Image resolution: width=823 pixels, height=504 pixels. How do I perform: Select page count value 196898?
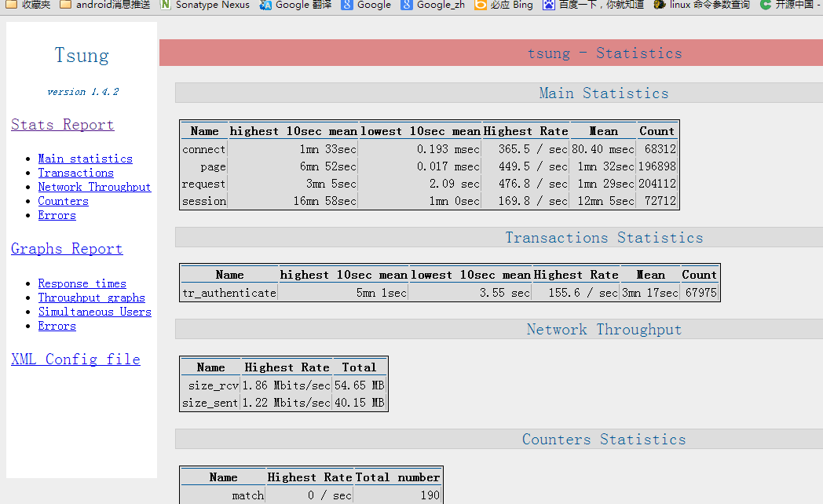coord(657,166)
